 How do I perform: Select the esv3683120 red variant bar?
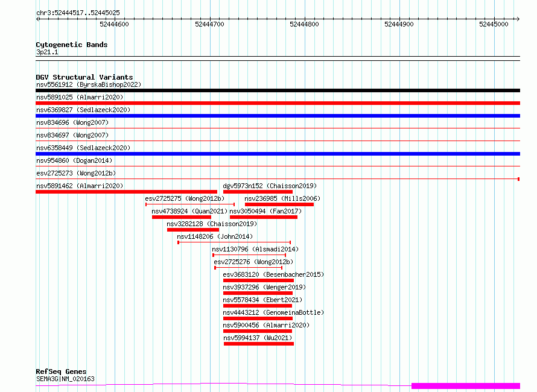point(259,280)
